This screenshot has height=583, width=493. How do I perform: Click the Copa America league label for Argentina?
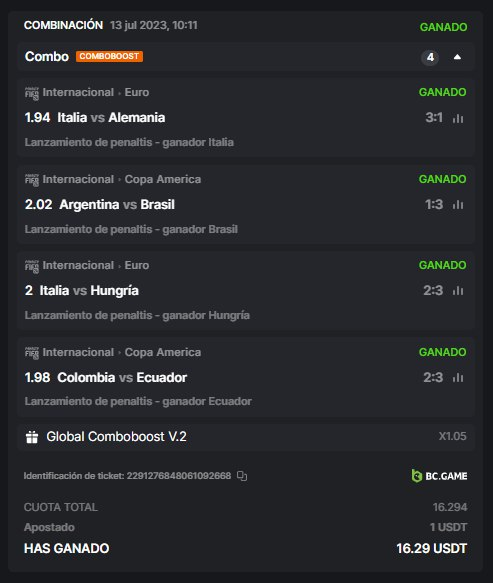tap(162, 179)
